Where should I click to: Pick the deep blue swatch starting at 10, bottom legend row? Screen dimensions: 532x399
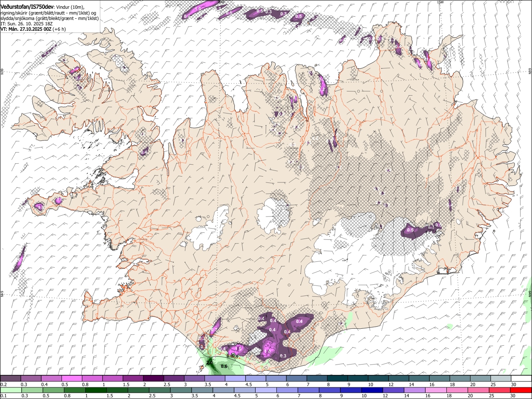click(x=372, y=390)
